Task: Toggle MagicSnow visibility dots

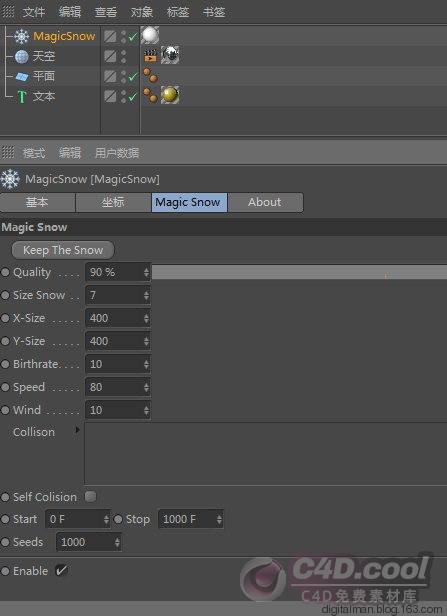Action: point(123,37)
